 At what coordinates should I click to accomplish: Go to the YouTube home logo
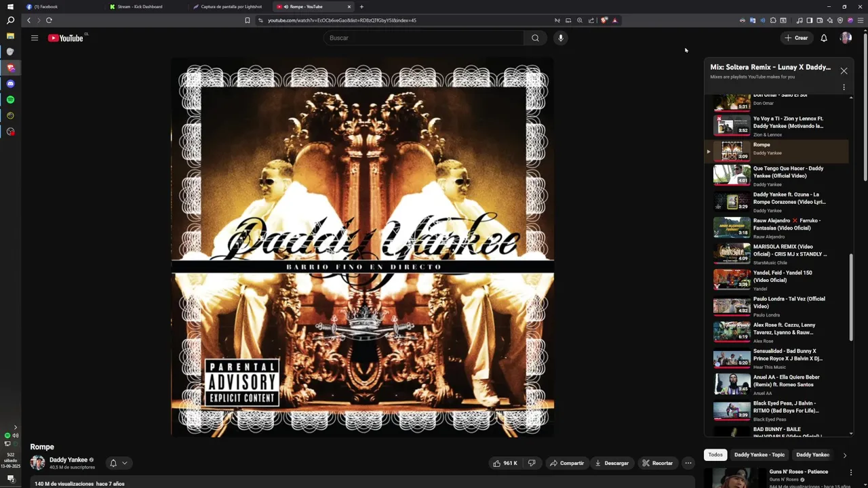66,38
